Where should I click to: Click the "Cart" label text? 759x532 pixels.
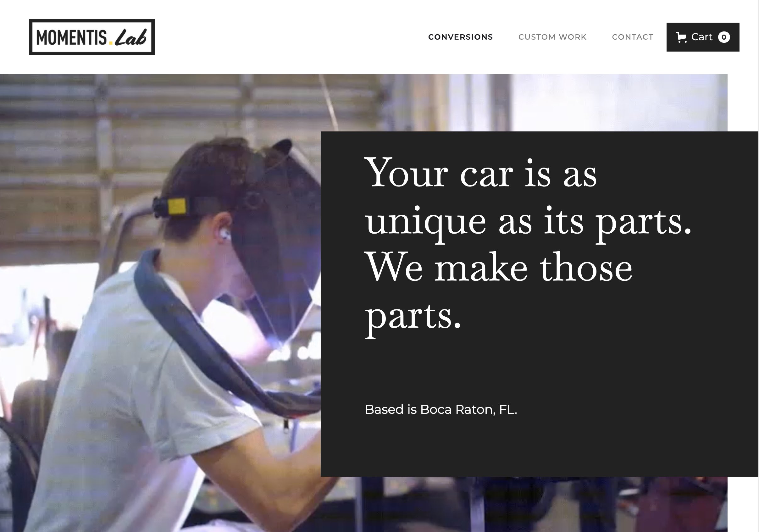702,37
